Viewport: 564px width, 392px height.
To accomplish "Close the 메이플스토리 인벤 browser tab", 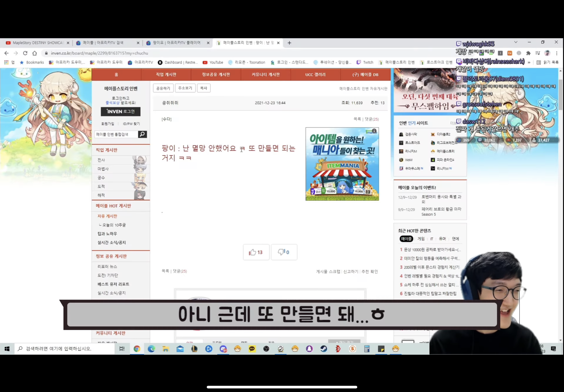I will pyautogui.click(x=278, y=43).
